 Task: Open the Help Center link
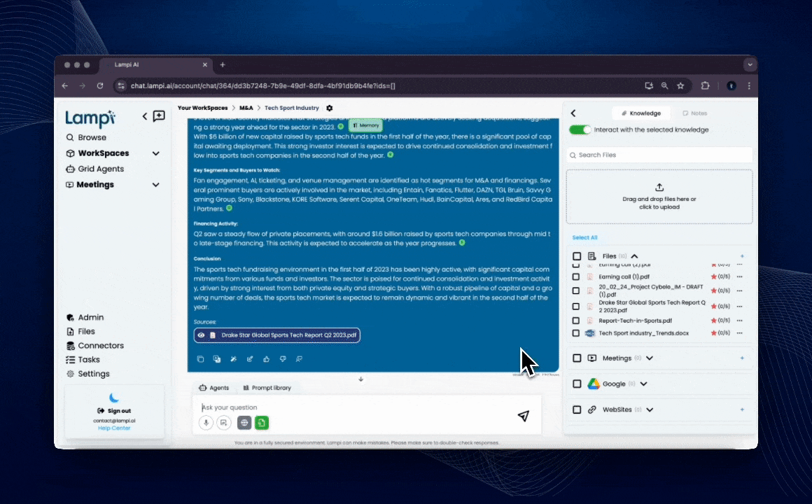[x=114, y=428]
